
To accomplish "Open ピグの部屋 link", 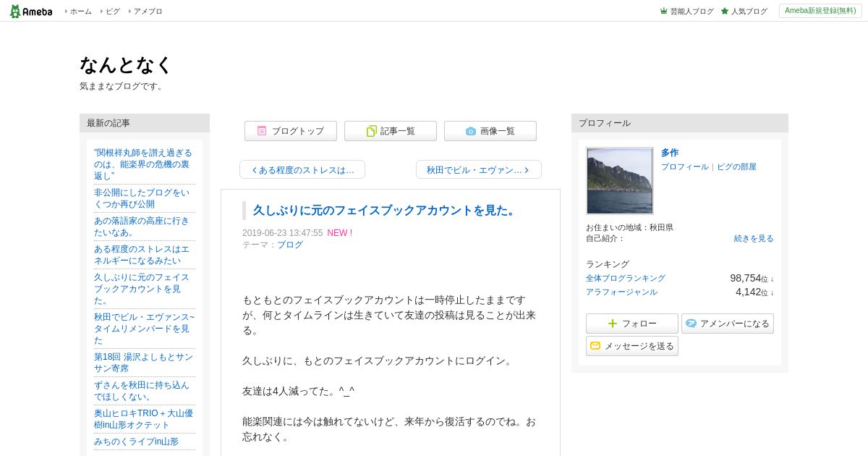I will [736, 166].
